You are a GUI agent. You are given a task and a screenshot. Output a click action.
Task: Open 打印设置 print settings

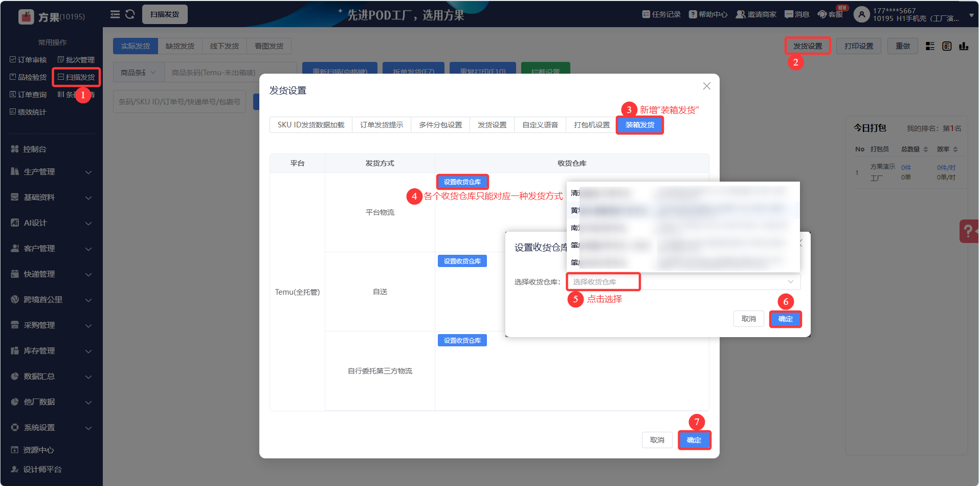(x=859, y=46)
